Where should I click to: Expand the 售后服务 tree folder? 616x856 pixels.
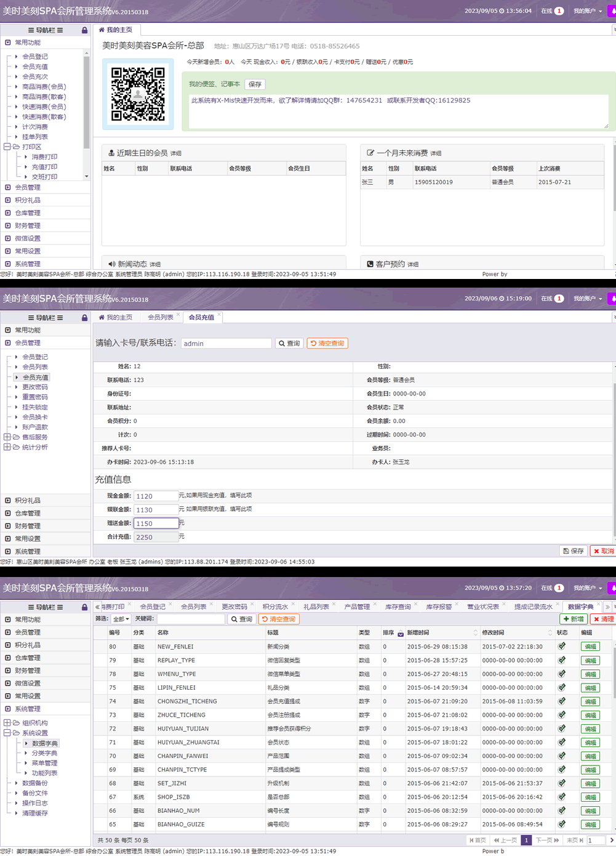[7, 437]
